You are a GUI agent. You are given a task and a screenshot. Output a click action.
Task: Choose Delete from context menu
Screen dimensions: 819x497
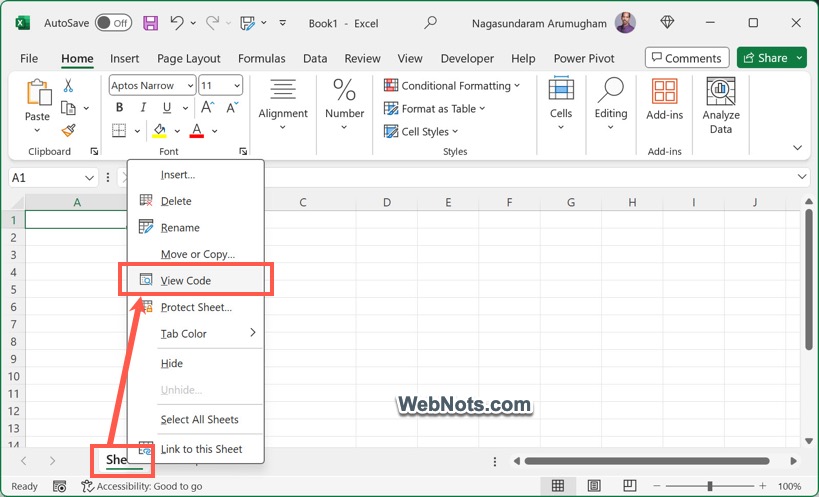(x=196, y=201)
